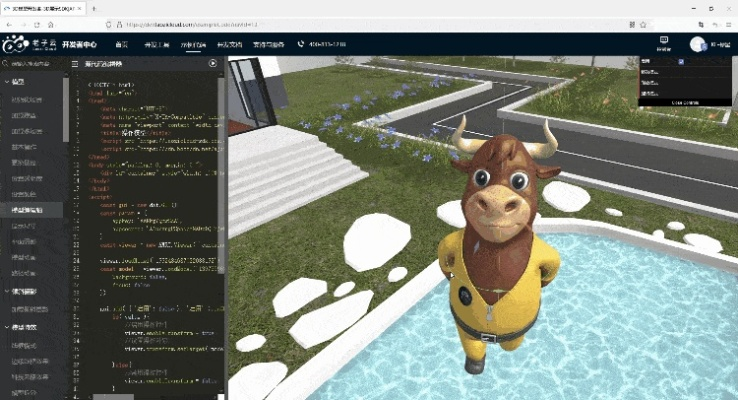Screen dimensions: 738x400
Task: Click the logo in the site header
Action: (x=29, y=44)
